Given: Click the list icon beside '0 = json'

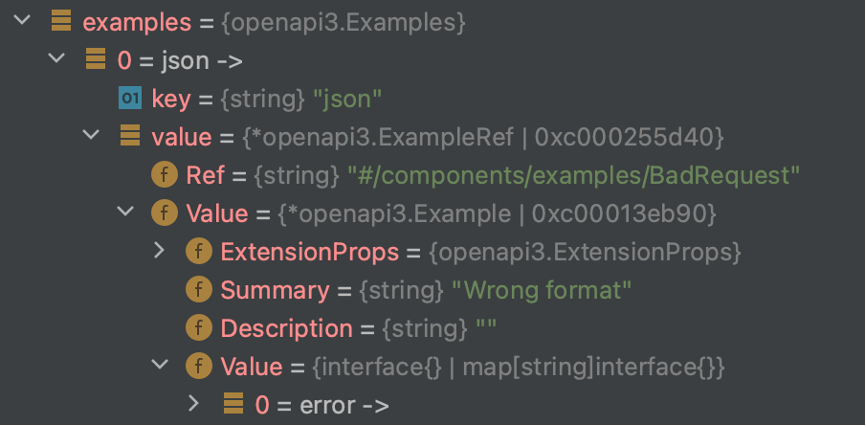Looking at the screenshot, I should tap(96, 59).
